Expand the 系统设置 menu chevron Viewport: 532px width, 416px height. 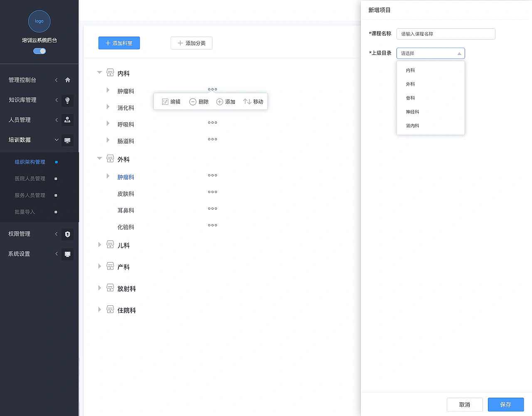[57, 254]
